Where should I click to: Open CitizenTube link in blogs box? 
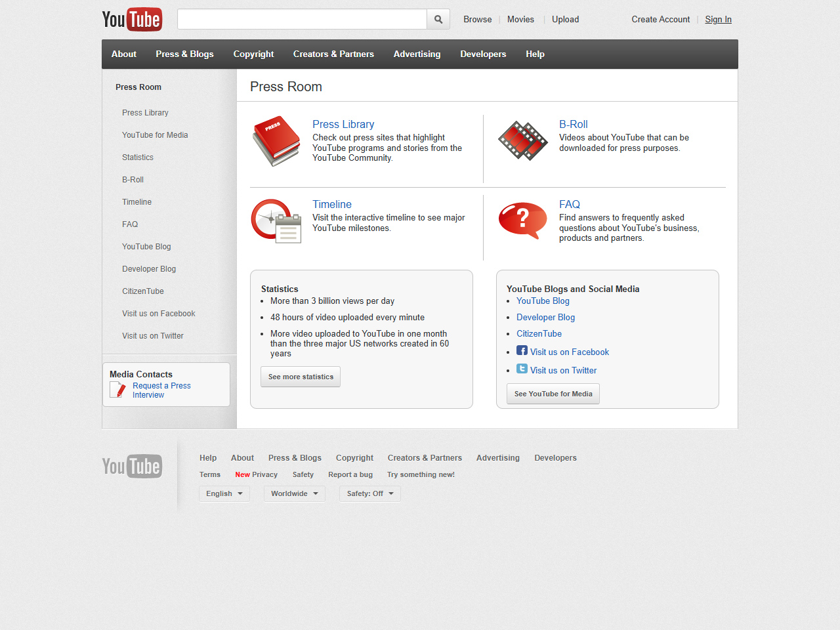[539, 333]
